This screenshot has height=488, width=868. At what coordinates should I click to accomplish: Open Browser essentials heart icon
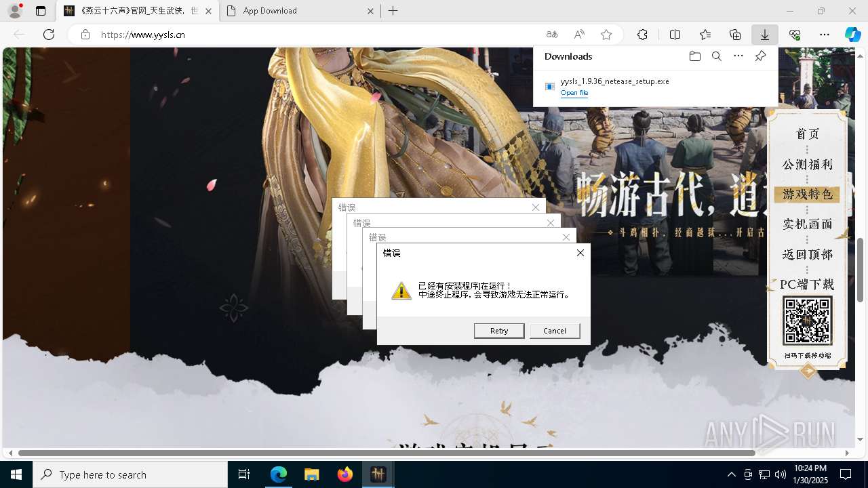795,35
